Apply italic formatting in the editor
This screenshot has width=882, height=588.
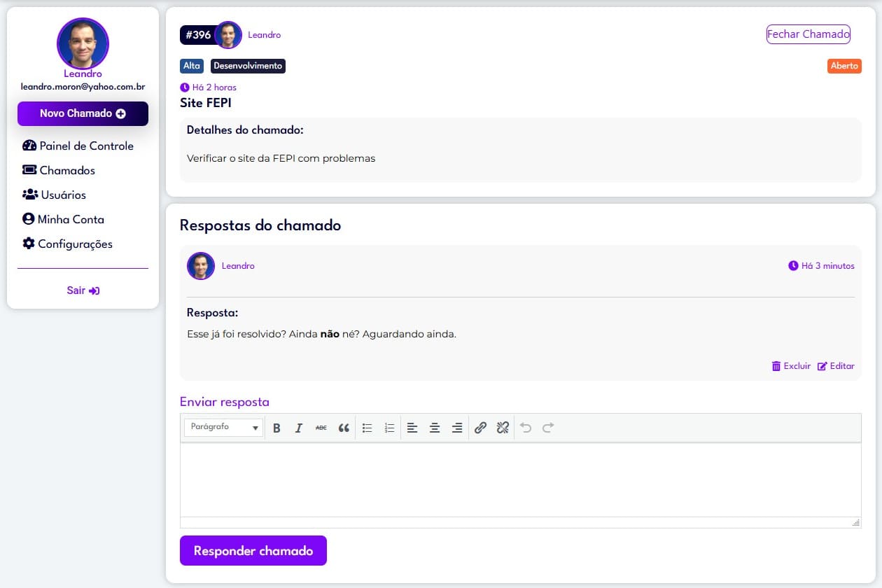[299, 428]
